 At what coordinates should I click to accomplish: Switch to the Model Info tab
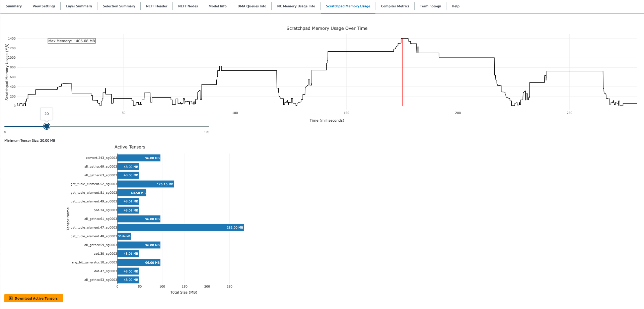218,6
